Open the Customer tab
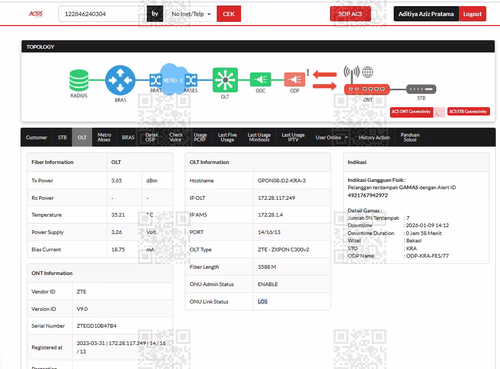This screenshot has width=500, height=369. click(37, 137)
